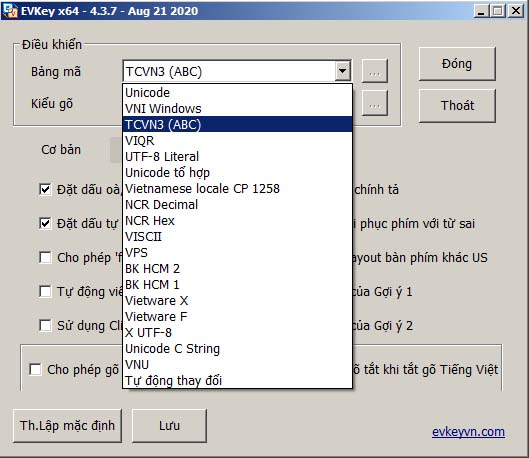The image size is (529, 458).
Task: Click the EVKey app icon in title bar
Action: (x=10, y=11)
